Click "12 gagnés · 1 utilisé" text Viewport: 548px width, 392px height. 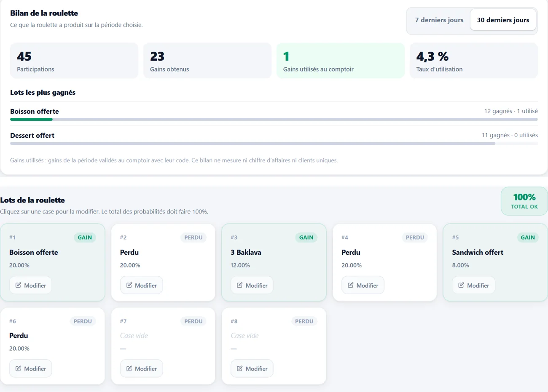pos(511,111)
